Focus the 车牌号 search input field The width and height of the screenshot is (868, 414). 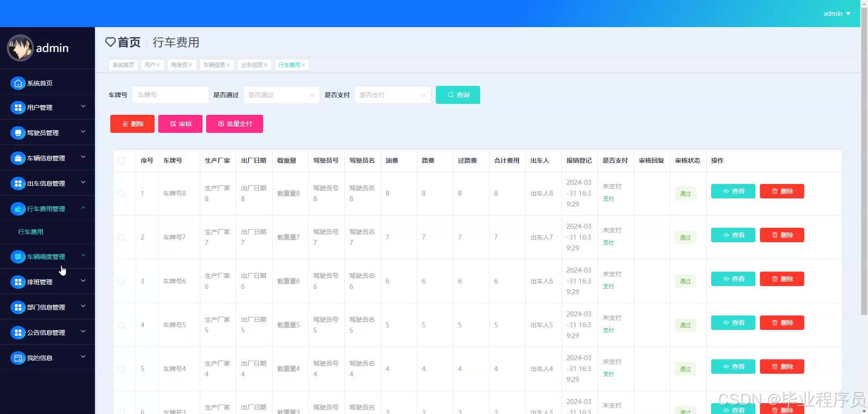coord(170,95)
